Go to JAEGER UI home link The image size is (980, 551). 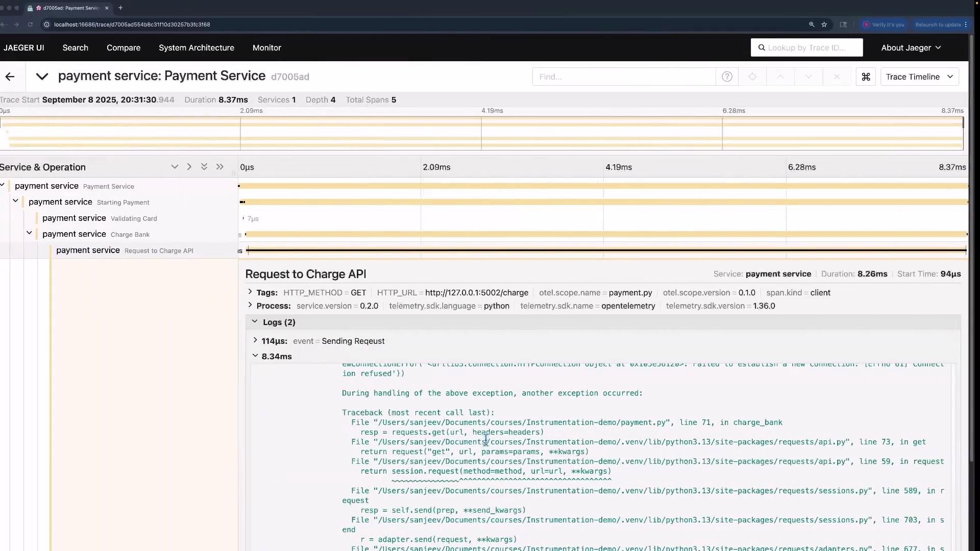[23, 47]
